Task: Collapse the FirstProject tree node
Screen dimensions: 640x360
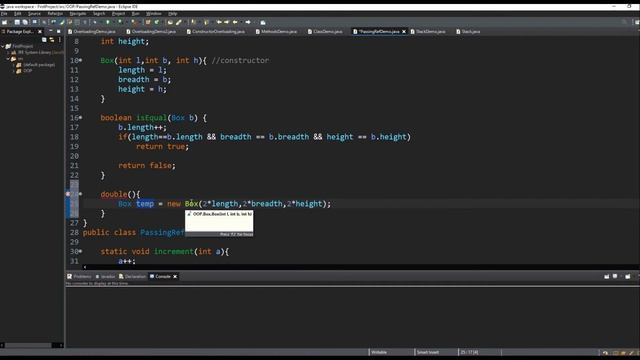Action: (x=2, y=47)
